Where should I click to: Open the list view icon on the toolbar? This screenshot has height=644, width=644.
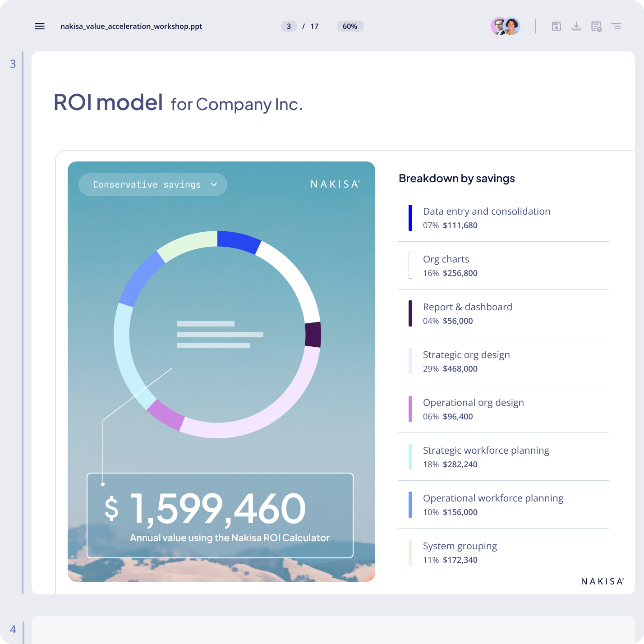point(616,26)
